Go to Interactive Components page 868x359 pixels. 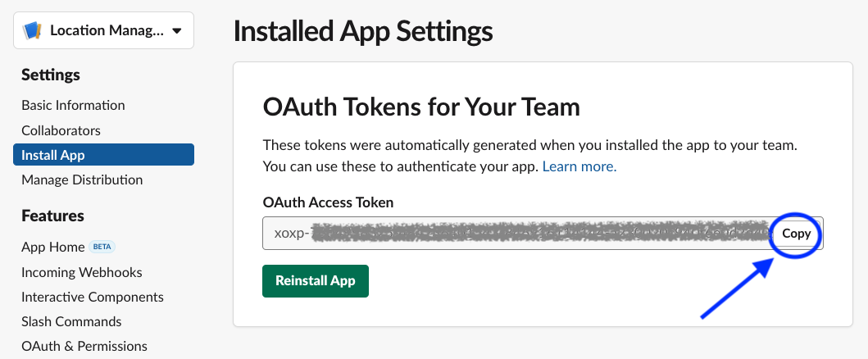tap(92, 297)
